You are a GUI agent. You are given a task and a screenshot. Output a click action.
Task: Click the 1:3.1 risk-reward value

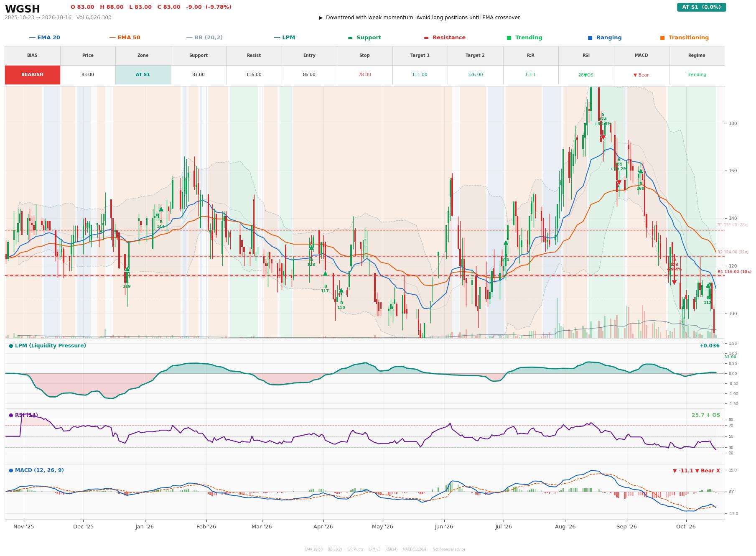tap(531, 75)
